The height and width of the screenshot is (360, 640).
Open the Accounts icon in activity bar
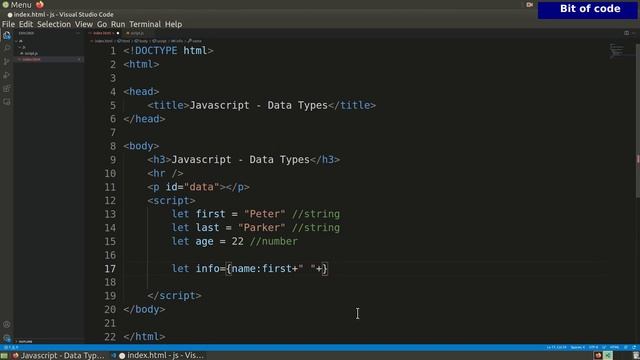coord(7,324)
